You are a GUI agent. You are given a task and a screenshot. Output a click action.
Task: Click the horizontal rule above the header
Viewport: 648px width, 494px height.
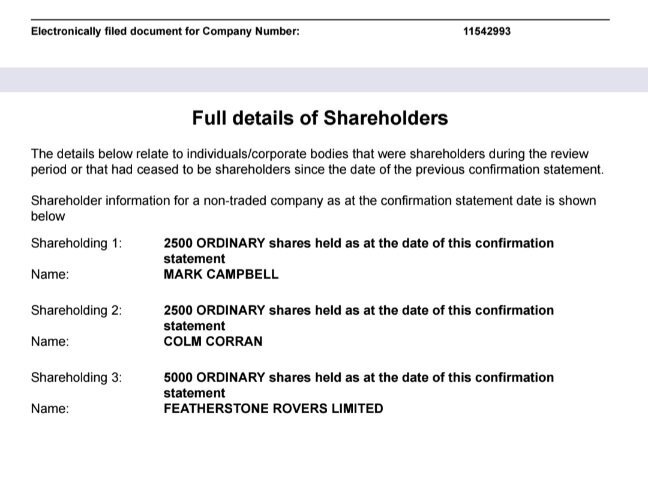(320, 19)
